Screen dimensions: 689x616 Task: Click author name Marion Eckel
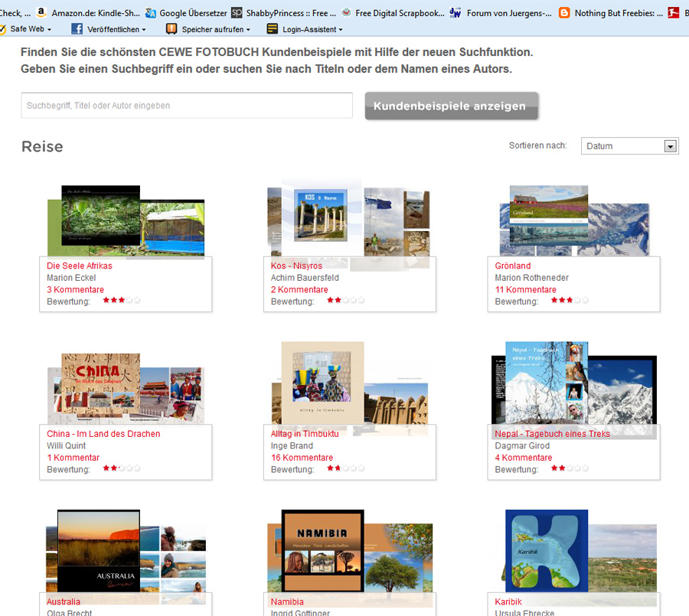click(71, 278)
